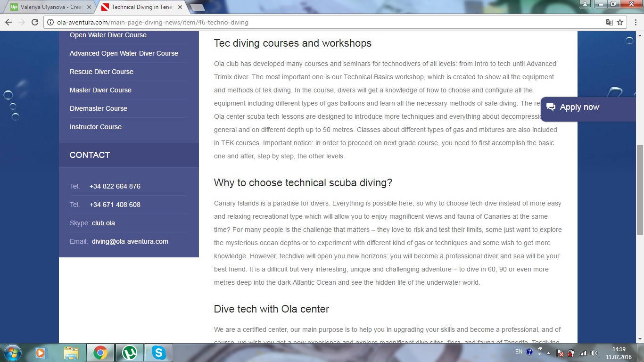Open the network signal icon
Viewport: 644px width, 362px height.
click(x=583, y=353)
